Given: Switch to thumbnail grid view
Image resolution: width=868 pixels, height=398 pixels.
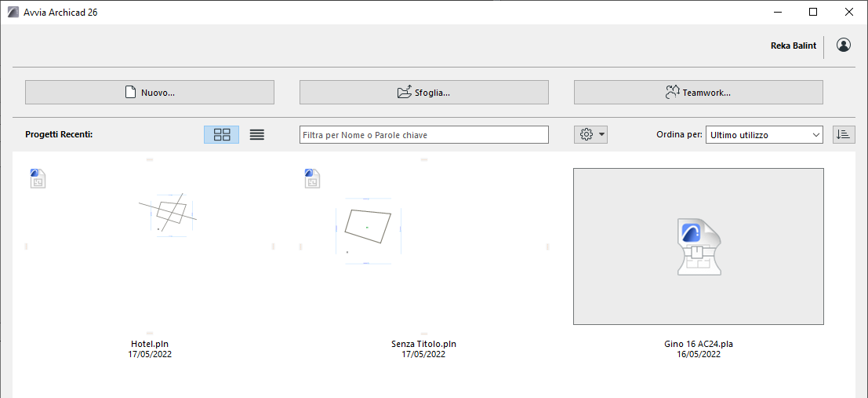Looking at the screenshot, I should coord(221,135).
